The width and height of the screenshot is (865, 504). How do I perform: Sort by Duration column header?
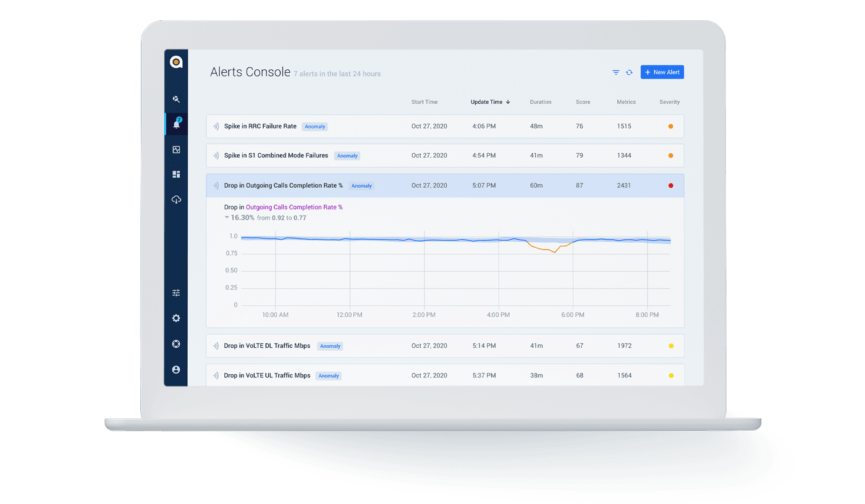click(541, 102)
